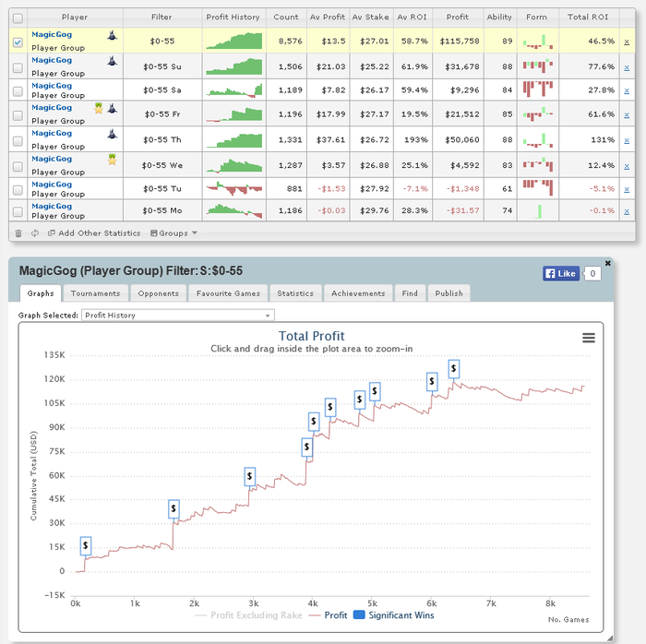Click the Facebook Like button
646x644 pixels.
[561, 273]
